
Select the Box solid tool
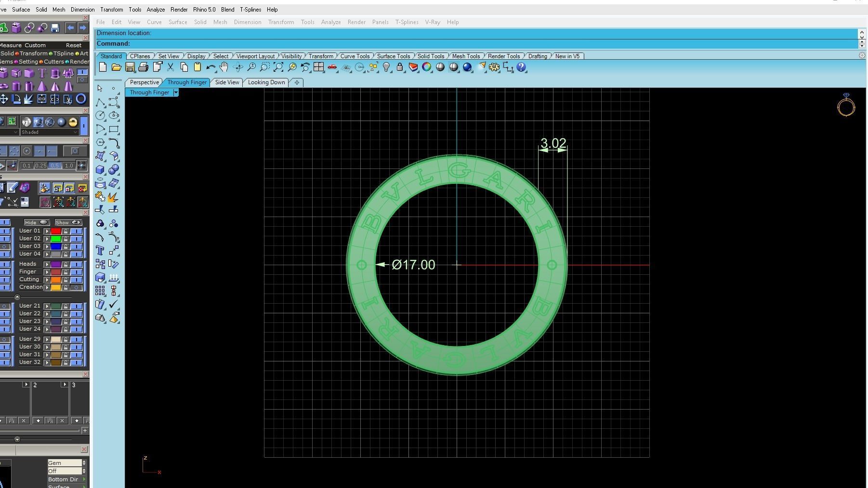(100, 170)
